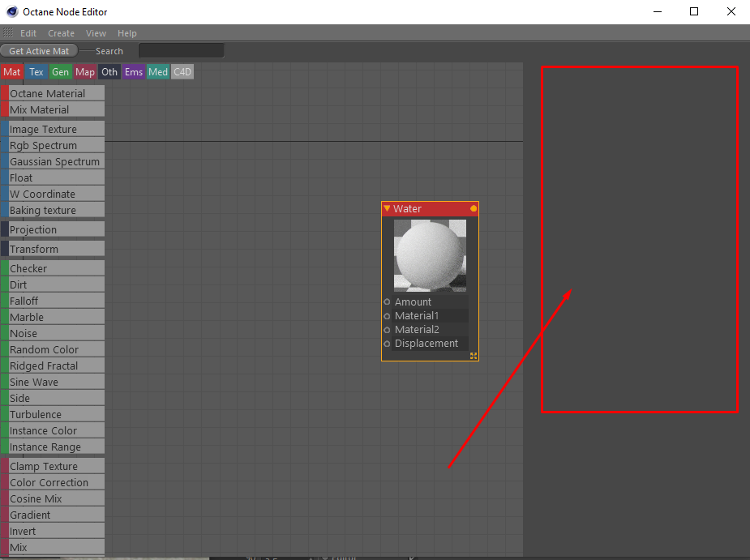Viewport: 750px width, 560px height.
Task: Select Rgb Spectrum in the node list
Action: [53, 145]
